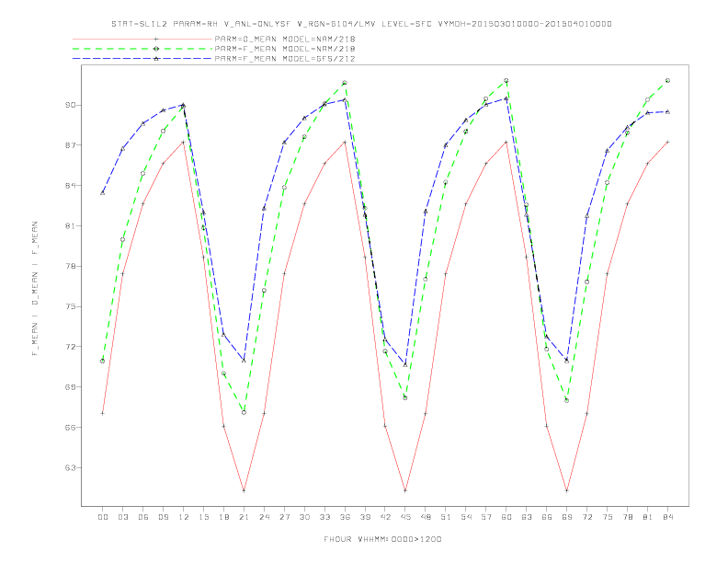The height and width of the screenshot is (563, 728).
Task: Click x-axis tick label 48
Action: pyautogui.click(x=426, y=517)
